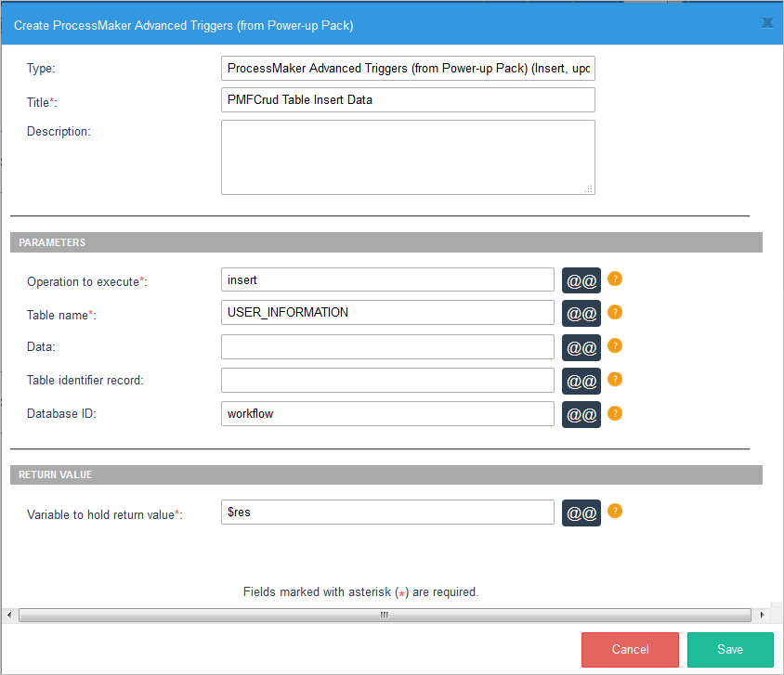The width and height of the screenshot is (784, 675).
Task: Click the "Variable to hold return value" label
Action: tap(105, 514)
